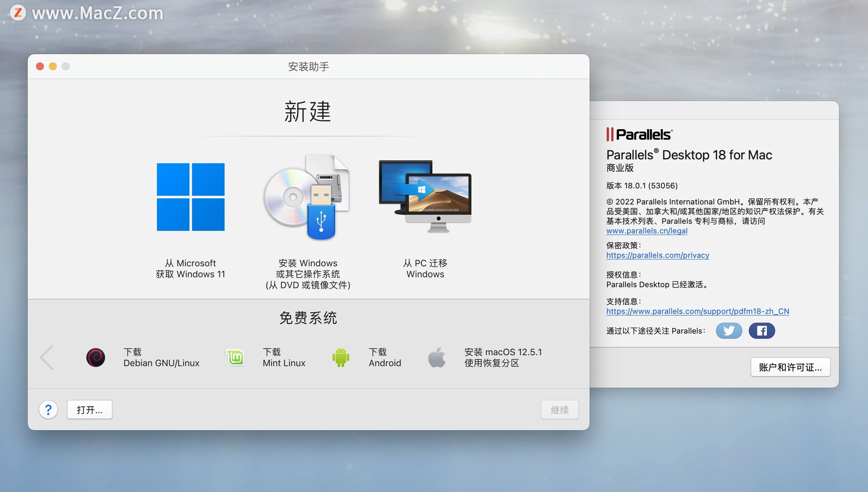Open the 账户和许可证... button

tap(790, 367)
